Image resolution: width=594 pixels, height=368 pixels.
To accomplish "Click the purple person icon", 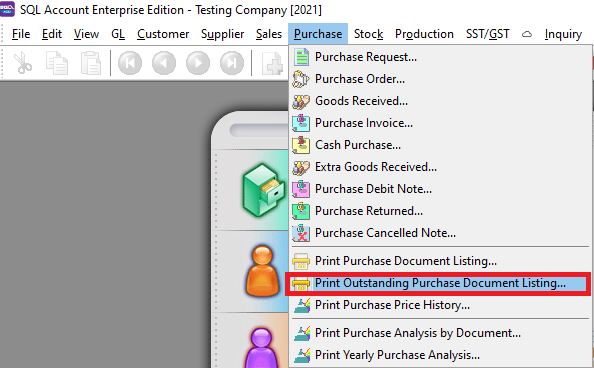I will pyautogui.click(x=261, y=348).
